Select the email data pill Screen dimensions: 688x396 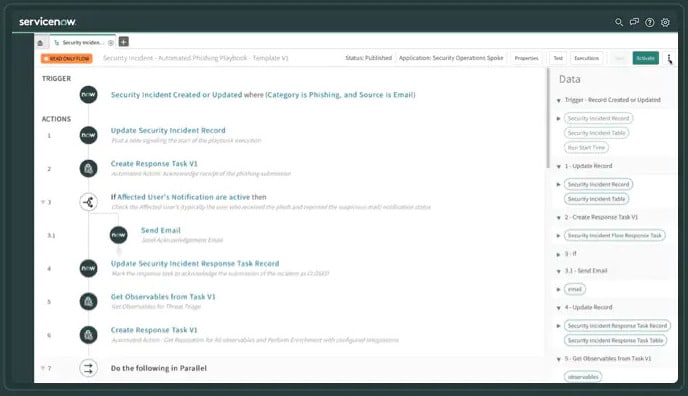point(574,289)
